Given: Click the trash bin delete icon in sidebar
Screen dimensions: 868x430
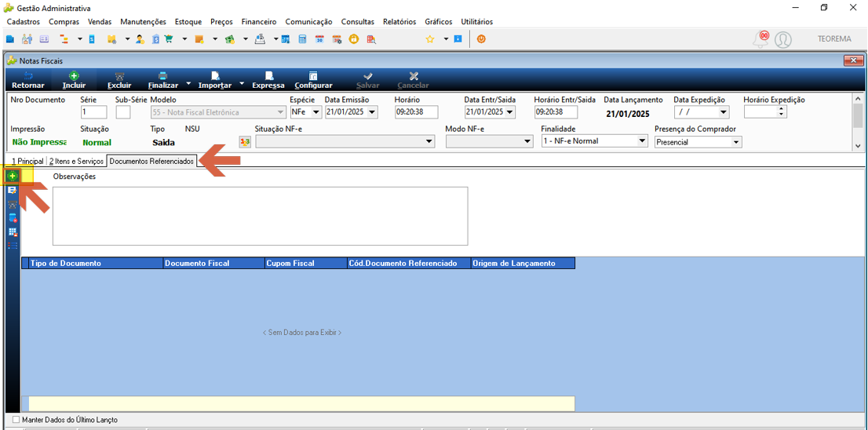Looking at the screenshot, I should click(x=13, y=204).
